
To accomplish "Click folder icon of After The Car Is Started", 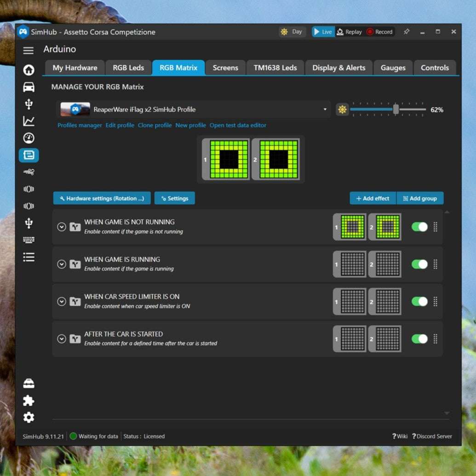I will click(x=75, y=339).
